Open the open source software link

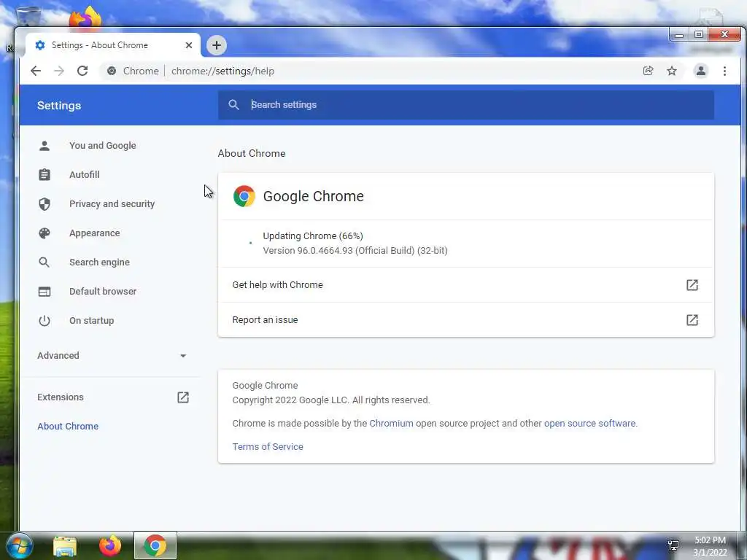589,424
